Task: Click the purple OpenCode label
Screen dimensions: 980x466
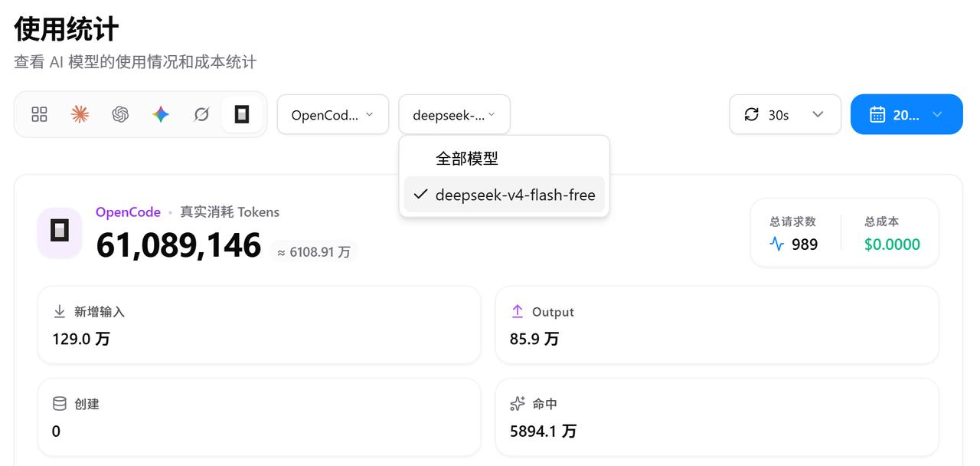Action: point(128,212)
